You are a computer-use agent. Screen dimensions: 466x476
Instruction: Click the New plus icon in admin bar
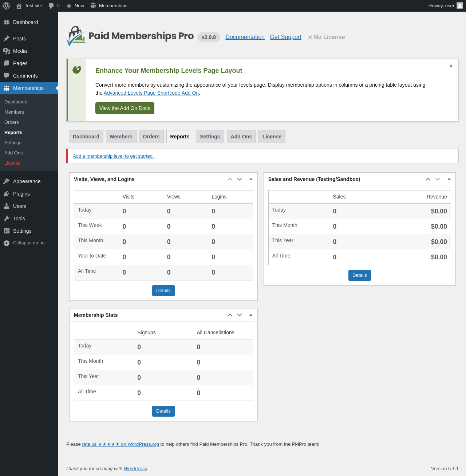(69, 6)
